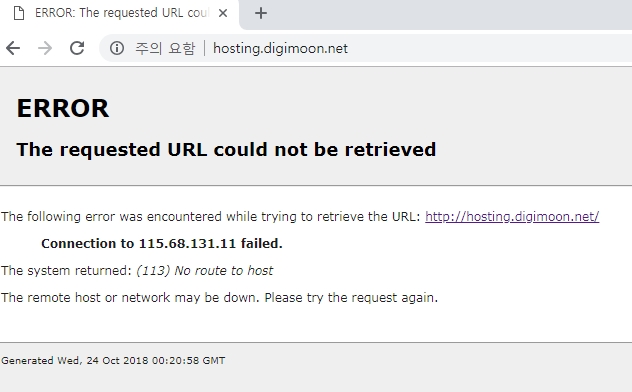Click the ERROR heading
This screenshot has width=632, height=392.
click(62, 108)
